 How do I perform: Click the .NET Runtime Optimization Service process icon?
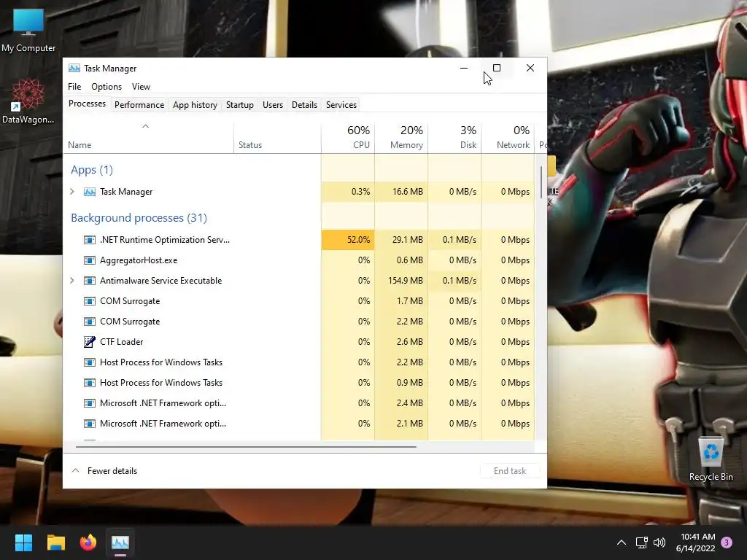pos(90,240)
